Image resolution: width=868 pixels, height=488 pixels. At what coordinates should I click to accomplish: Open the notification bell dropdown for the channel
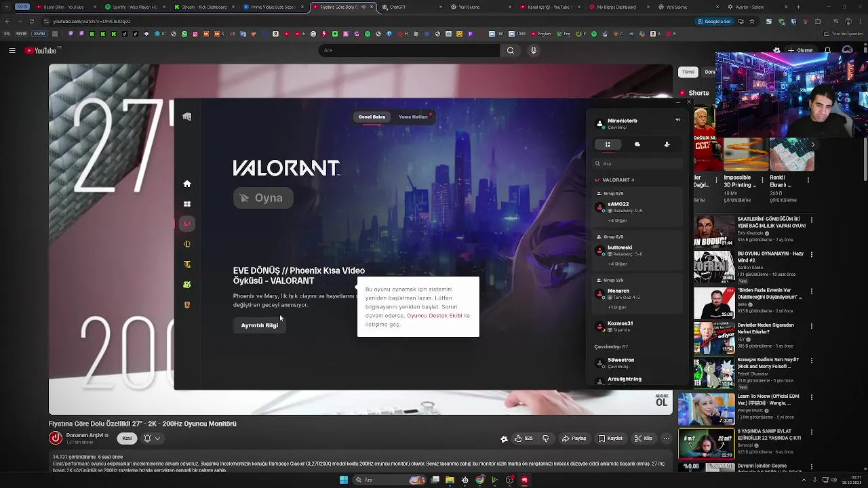[152, 439]
